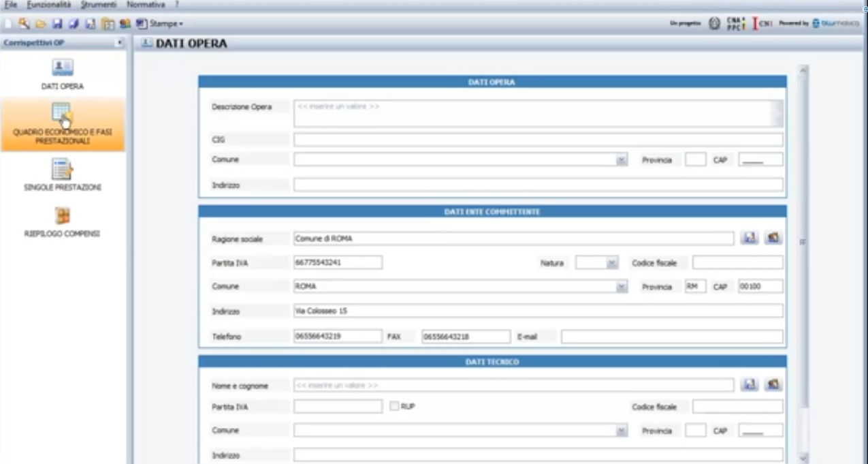This screenshot has height=464, width=868.
Task: Expand the Comune dropdown in Dati Opera
Action: 621,159
